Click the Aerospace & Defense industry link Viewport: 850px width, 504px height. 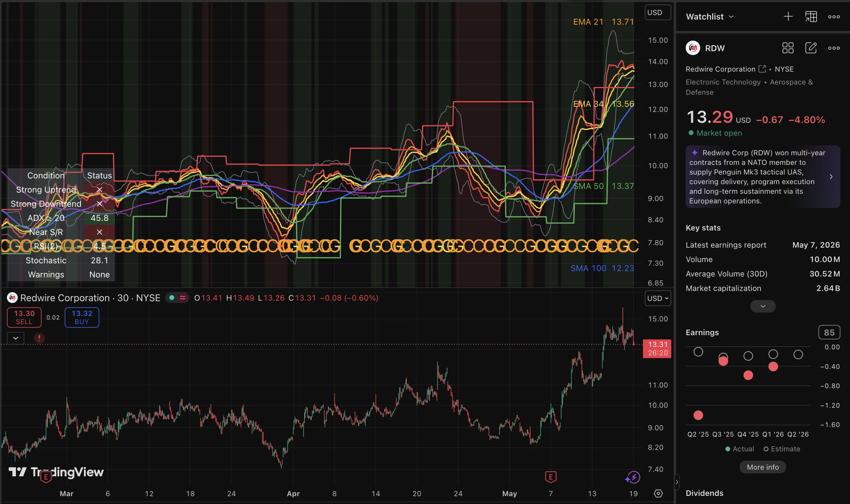click(x=749, y=87)
